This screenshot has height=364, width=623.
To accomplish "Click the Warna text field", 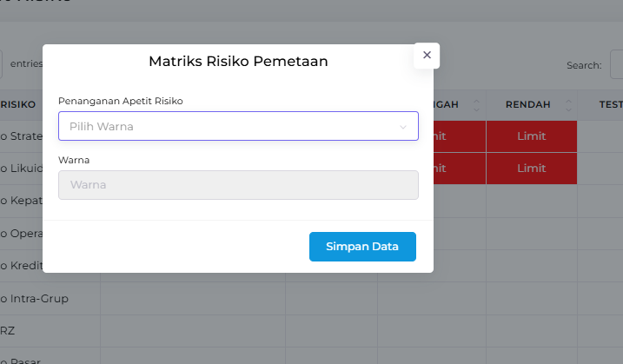I will (x=238, y=184).
